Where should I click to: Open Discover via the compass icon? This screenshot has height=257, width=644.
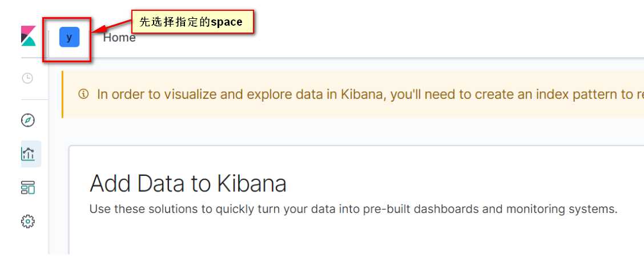pyautogui.click(x=28, y=121)
